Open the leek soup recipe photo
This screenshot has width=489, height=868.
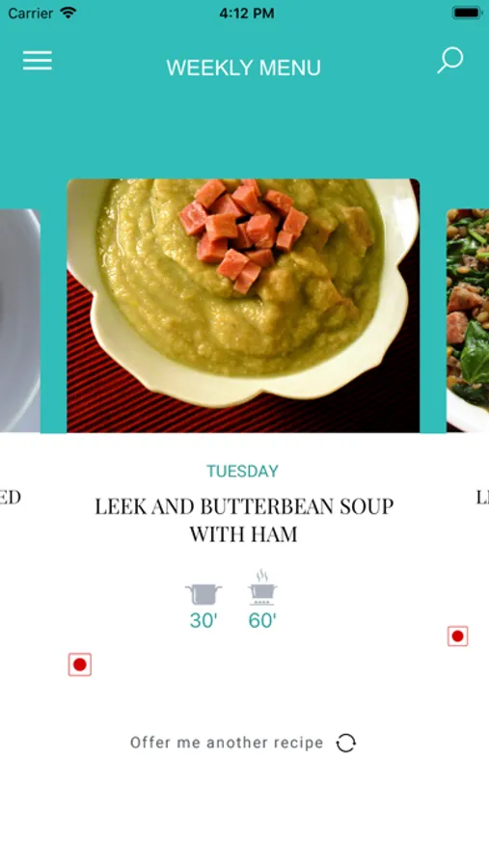[243, 306]
